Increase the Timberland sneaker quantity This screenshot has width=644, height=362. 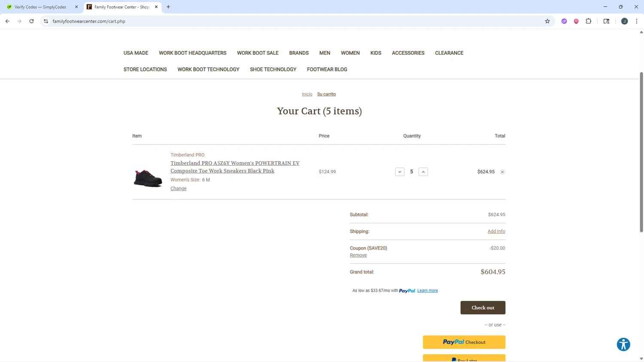tap(423, 172)
